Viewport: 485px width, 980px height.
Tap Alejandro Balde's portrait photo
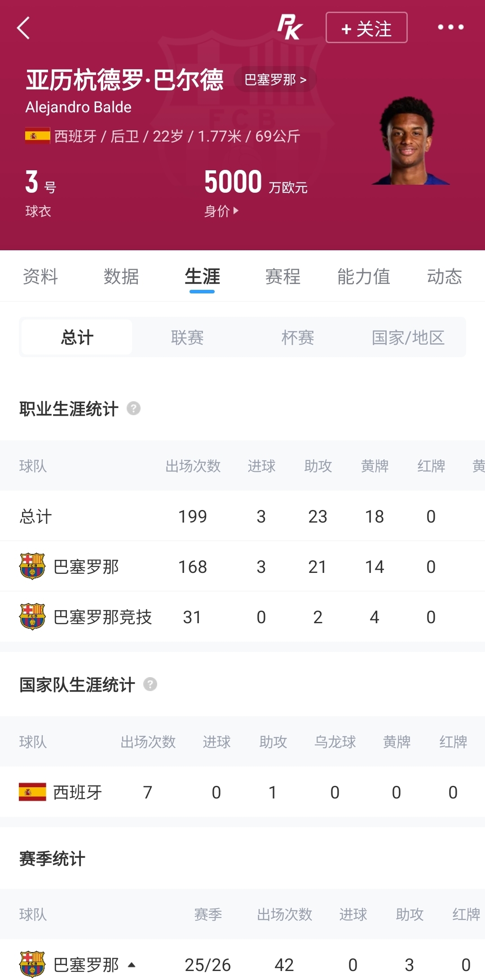tap(410, 140)
